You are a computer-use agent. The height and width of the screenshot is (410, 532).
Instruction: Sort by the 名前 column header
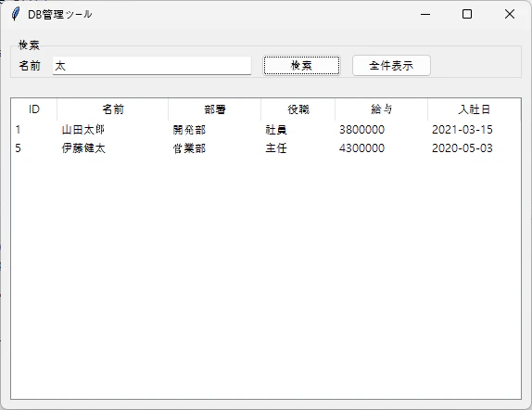[113, 109]
